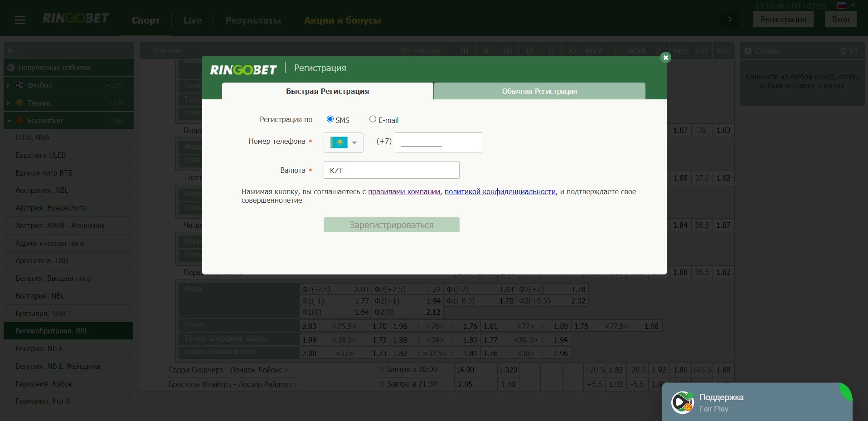Click the Зарегистрироваться button
Image resolution: width=868 pixels, height=421 pixels.
(x=392, y=225)
